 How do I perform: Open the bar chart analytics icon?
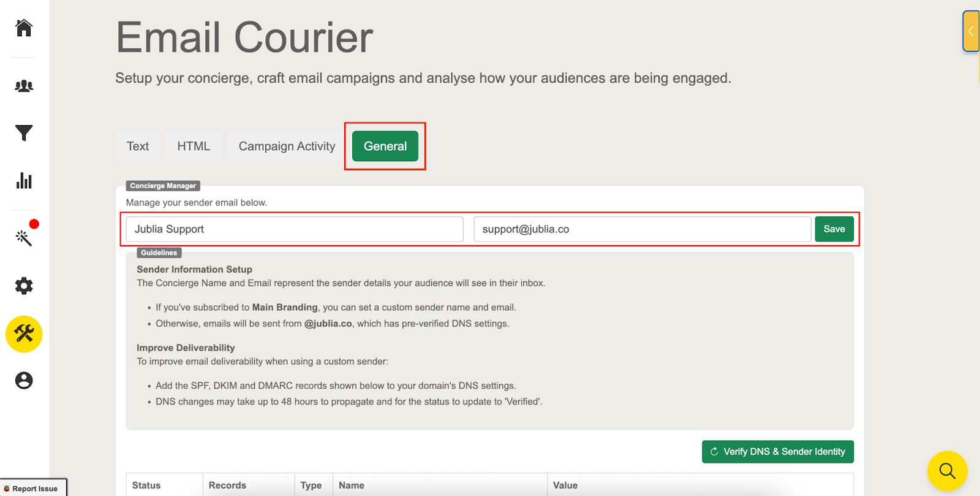tap(24, 181)
